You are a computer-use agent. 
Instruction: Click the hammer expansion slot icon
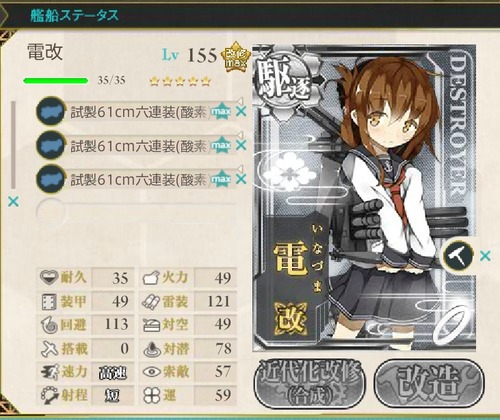[458, 255]
